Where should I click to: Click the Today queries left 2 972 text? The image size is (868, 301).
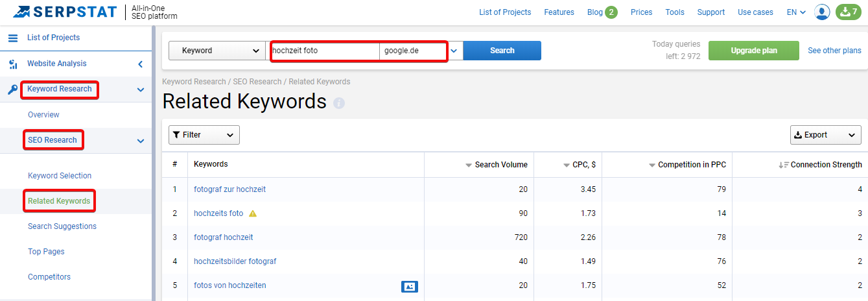tap(676, 51)
